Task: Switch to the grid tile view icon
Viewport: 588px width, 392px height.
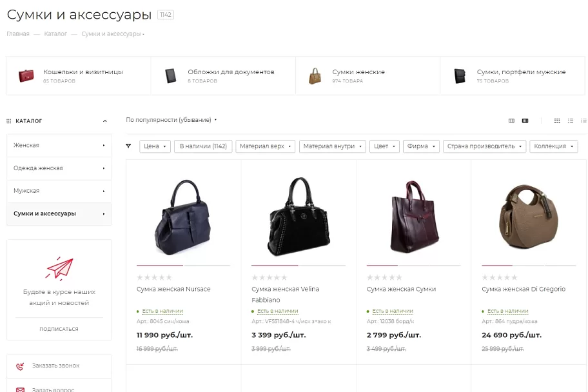Action: coord(557,121)
